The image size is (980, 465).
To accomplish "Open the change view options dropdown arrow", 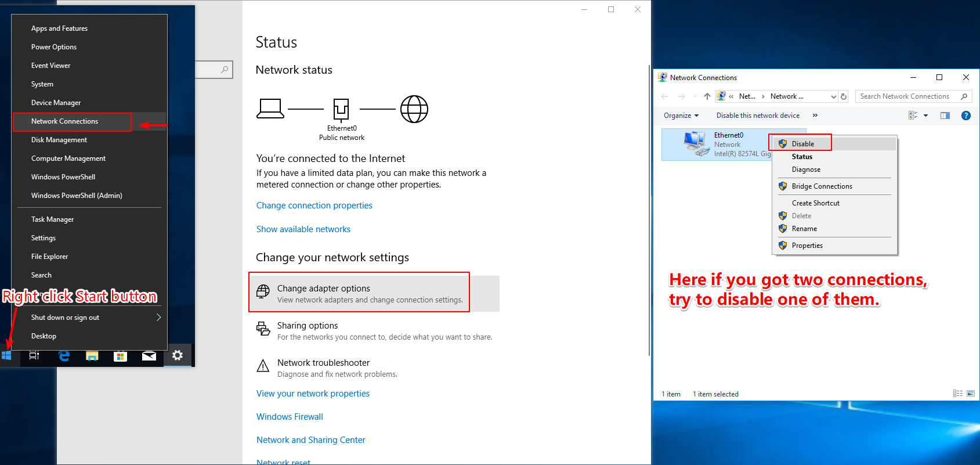I will pos(925,116).
